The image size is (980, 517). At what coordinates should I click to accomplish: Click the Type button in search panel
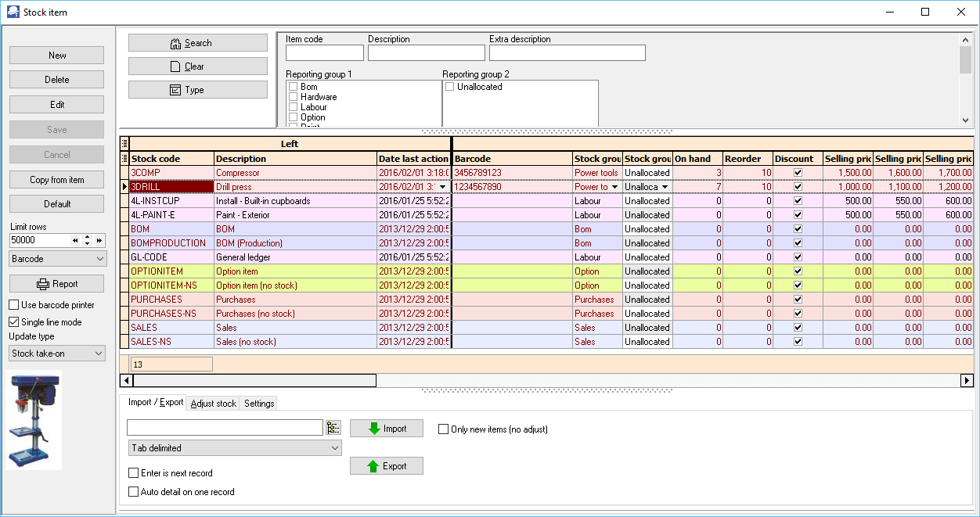(197, 90)
